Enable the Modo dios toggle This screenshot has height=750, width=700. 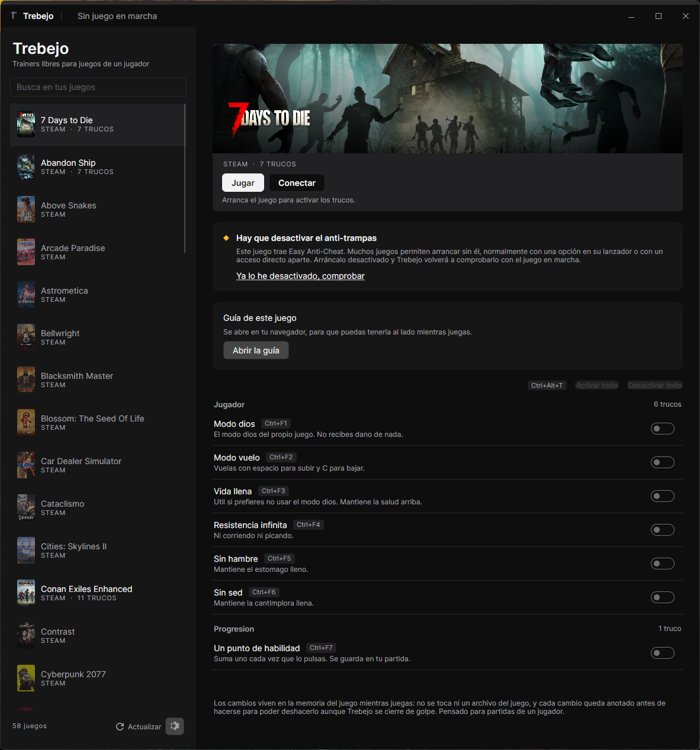pyautogui.click(x=663, y=429)
